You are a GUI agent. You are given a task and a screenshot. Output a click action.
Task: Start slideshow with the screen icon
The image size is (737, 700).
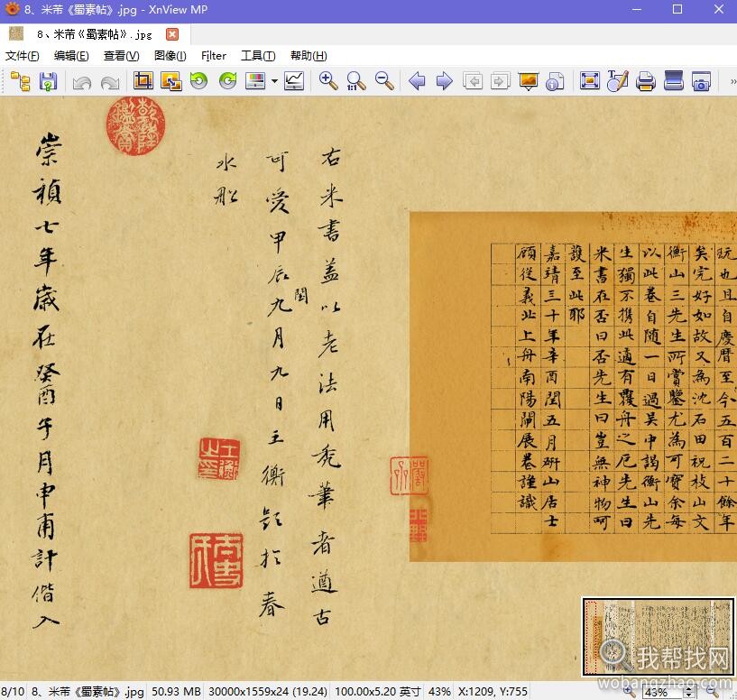[x=529, y=81]
